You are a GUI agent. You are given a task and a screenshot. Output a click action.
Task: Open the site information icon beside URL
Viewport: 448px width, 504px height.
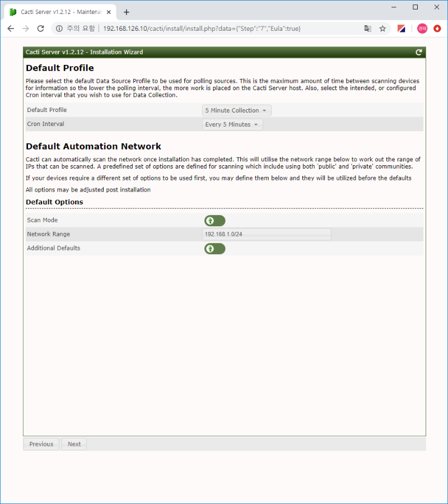coord(59,29)
